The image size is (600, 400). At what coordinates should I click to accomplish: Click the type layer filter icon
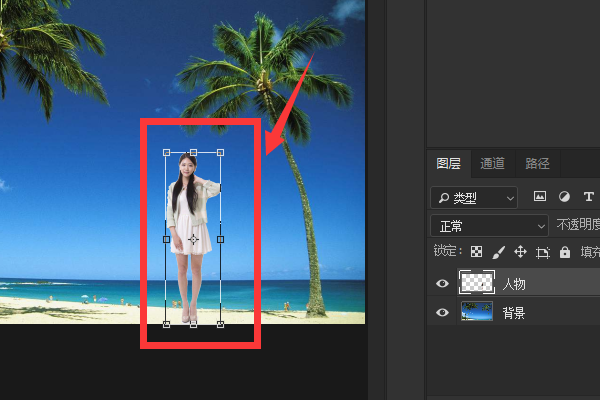(587, 197)
